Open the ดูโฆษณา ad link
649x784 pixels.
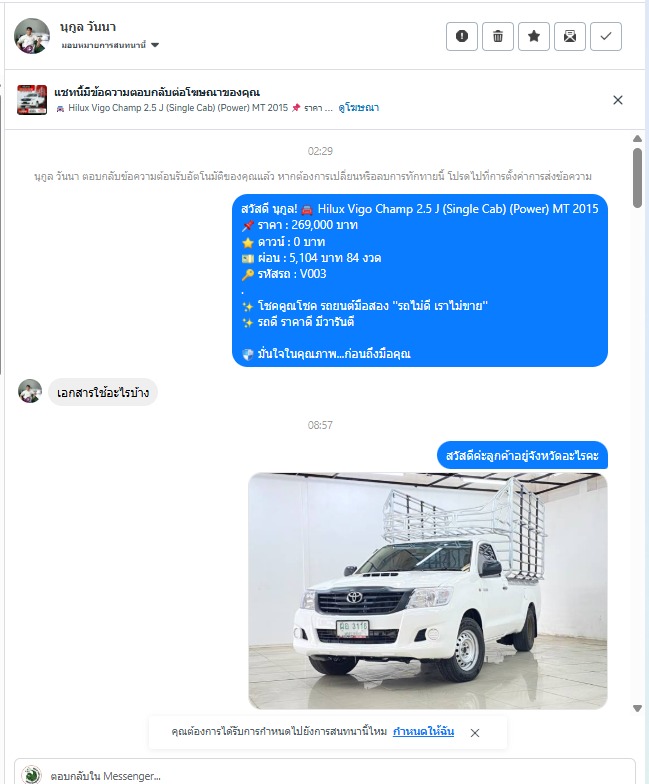(x=358, y=108)
